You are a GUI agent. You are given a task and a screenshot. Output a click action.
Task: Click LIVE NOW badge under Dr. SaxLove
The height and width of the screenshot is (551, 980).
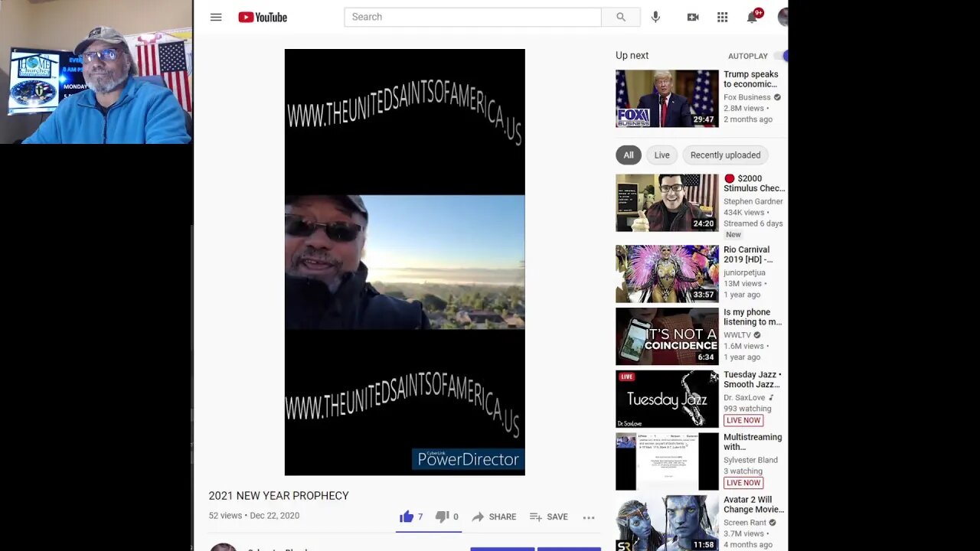click(743, 420)
